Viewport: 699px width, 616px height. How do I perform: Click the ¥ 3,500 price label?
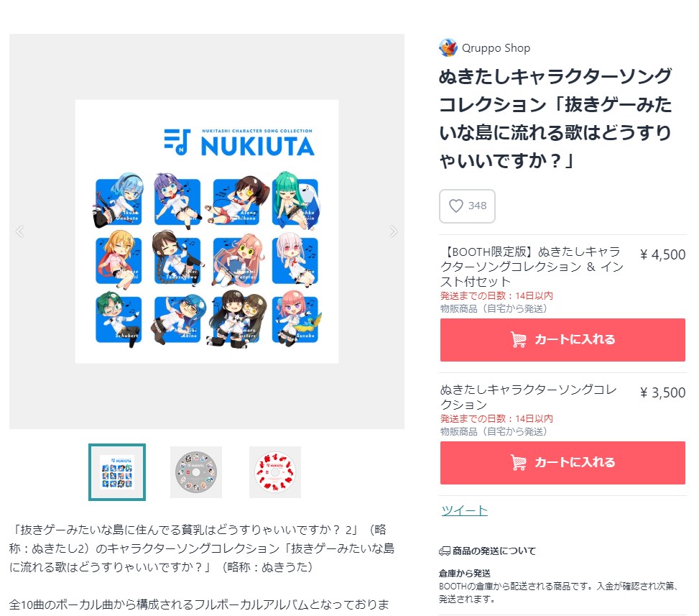(662, 392)
